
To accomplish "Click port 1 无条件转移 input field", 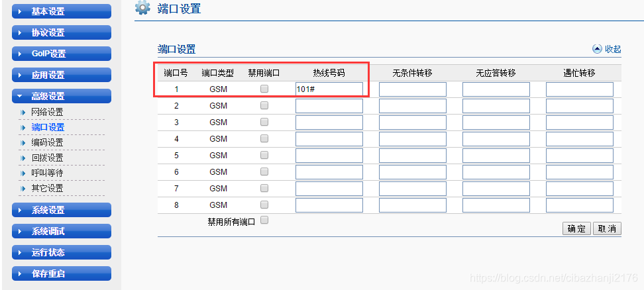I will 412,89.
